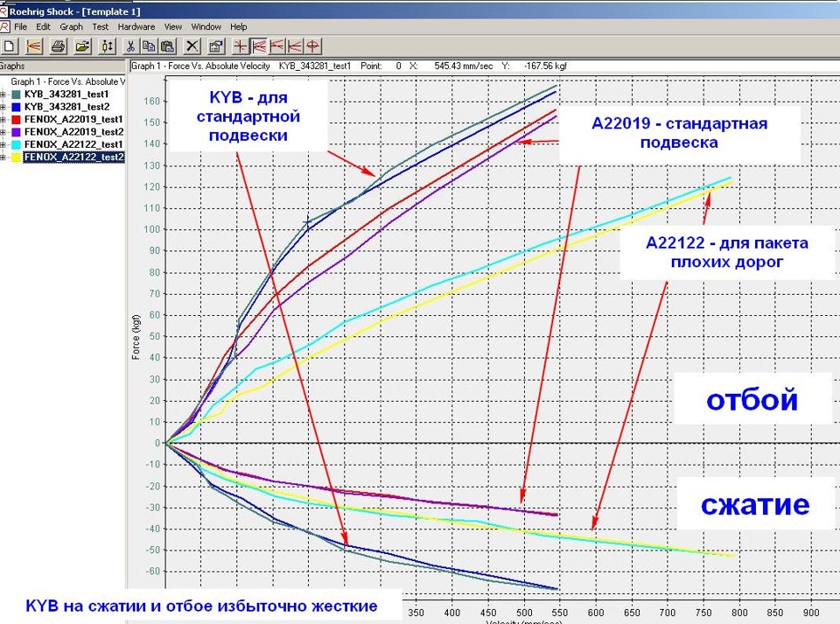The width and height of the screenshot is (840, 624).
Task: Click the shock test setup toolbar icon
Action: click(107, 46)
